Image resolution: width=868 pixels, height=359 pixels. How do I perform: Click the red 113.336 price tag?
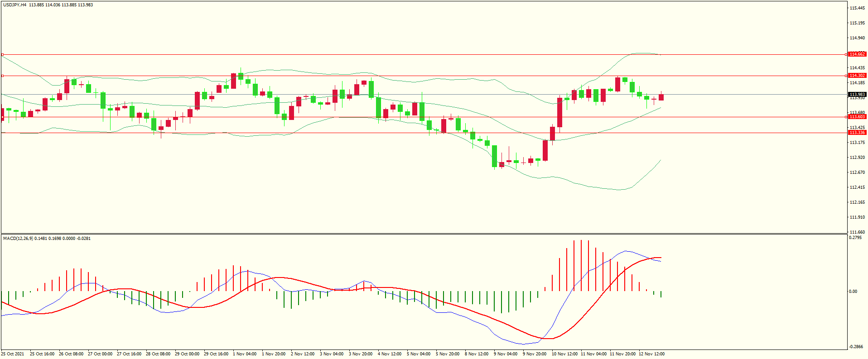tap(857, 133)
